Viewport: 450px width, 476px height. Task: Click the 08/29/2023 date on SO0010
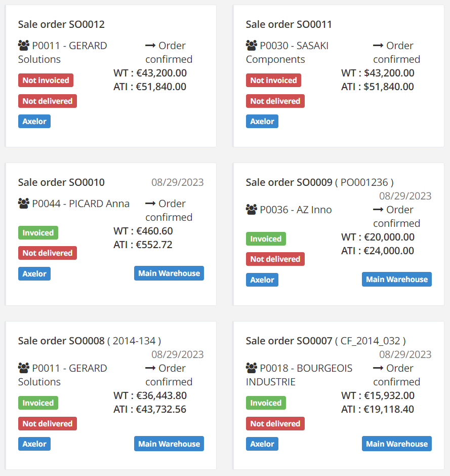(178, 182)
